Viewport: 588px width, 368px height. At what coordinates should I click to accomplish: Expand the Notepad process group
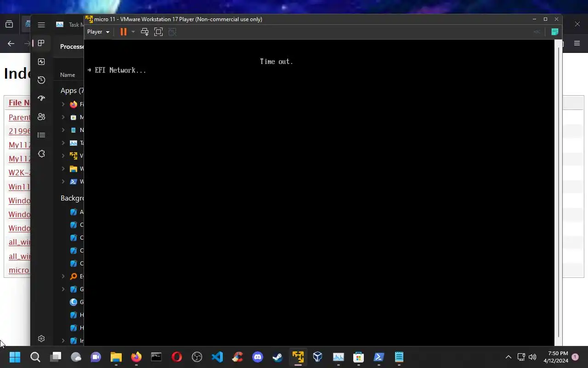[x=63, y=130]
